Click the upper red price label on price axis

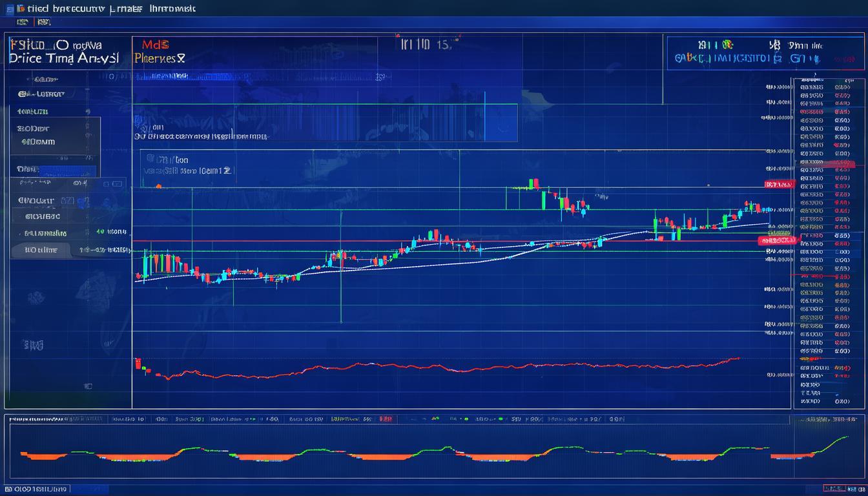click(779, 185)
